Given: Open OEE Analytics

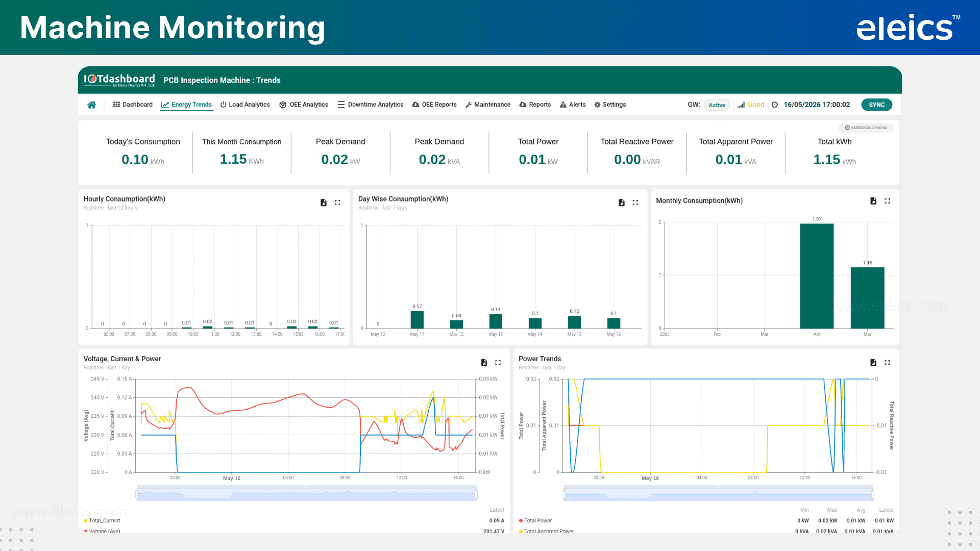Looking at the screenshot, I should pyautogui.click(x=304, y=105).
